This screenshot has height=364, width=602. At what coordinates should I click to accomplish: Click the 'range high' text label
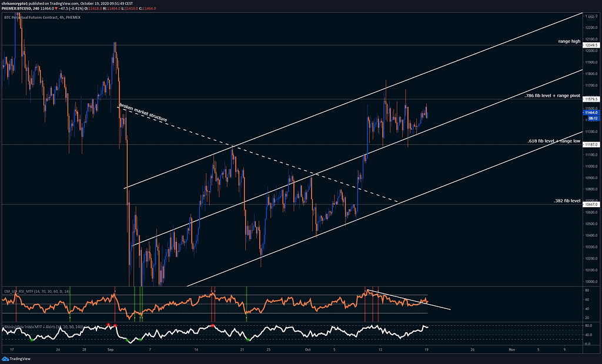(569, 42)
